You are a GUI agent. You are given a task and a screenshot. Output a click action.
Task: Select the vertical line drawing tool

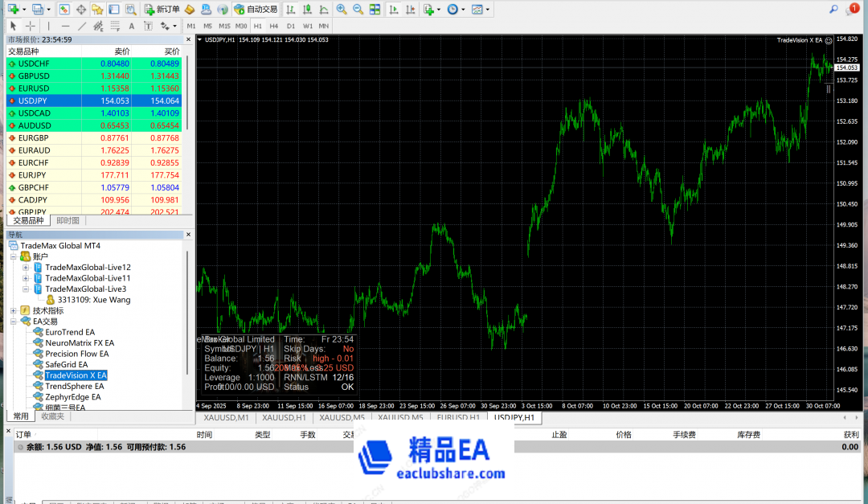click(x=49, y=26)
